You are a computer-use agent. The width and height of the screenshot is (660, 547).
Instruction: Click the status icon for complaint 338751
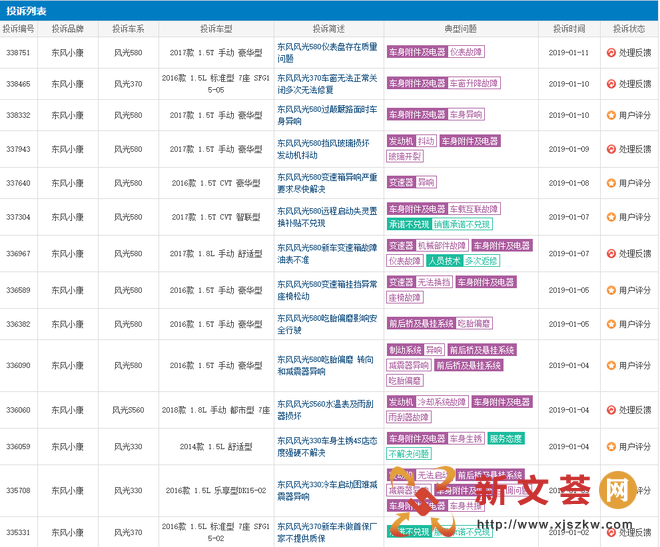pyautogui.click(x=611, y=53)
